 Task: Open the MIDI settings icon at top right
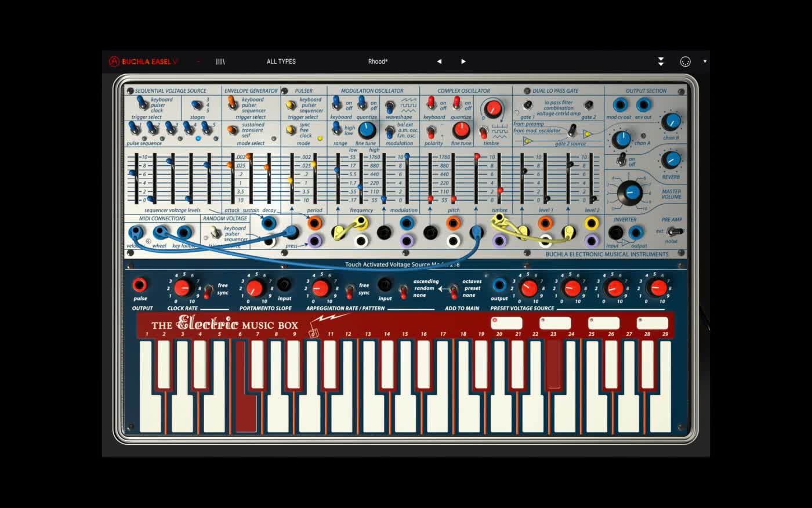(x=685, y=61)
